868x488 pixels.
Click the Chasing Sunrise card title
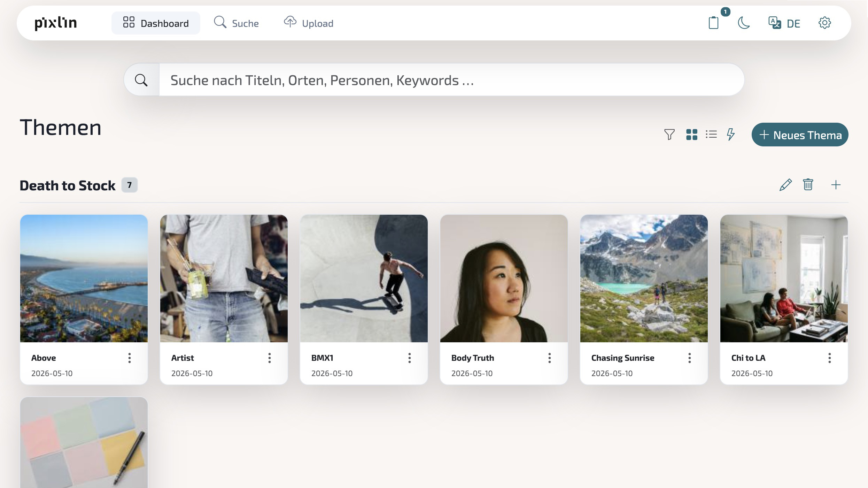[x=623, y=358]
